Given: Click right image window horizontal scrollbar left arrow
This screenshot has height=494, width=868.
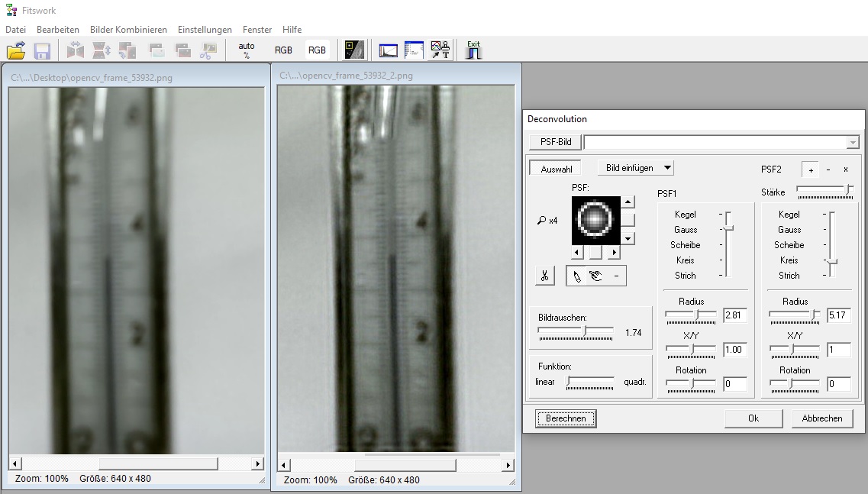Looking at the screenshot, I should pos(283,465).
